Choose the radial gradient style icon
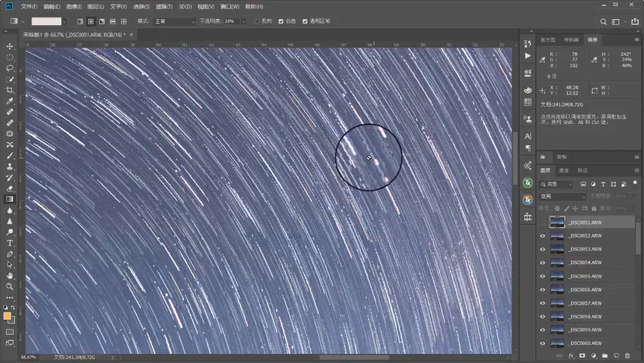This screenshot has height=363, width=644. pyautogui.click(x=91, y=21)
